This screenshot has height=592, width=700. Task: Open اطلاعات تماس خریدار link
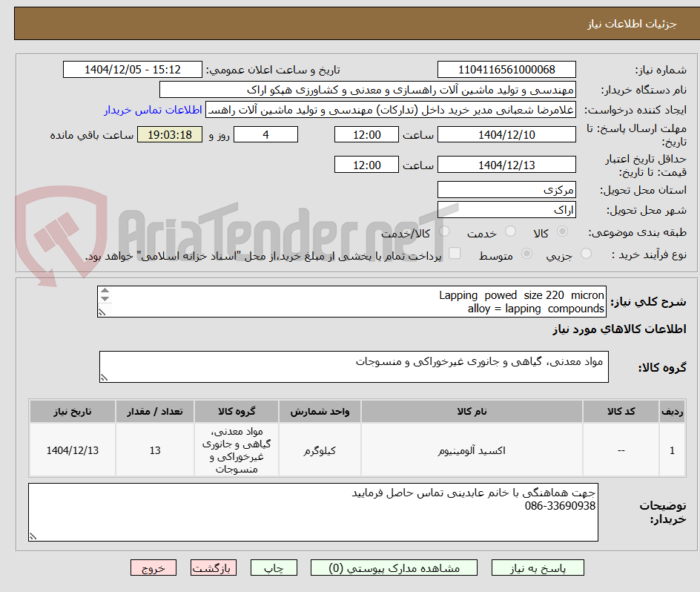pyautogui.click(x=153, y=110)
